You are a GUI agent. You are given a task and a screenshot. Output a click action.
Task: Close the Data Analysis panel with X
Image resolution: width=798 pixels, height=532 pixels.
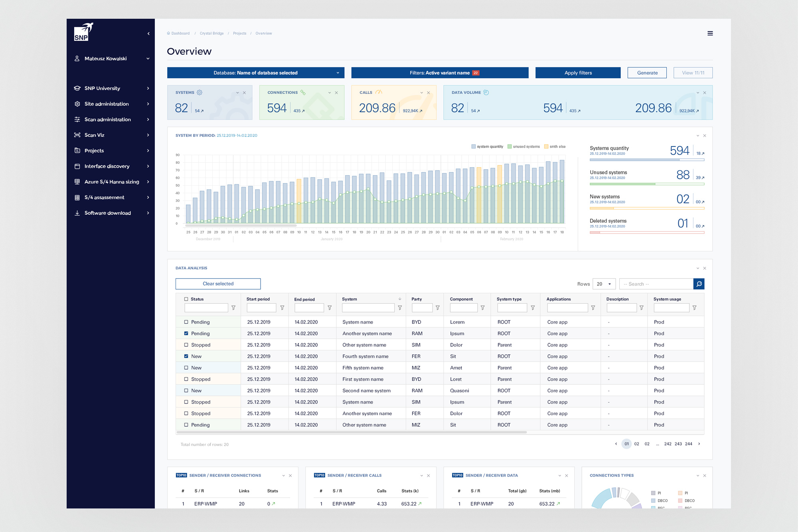[705, 268]
